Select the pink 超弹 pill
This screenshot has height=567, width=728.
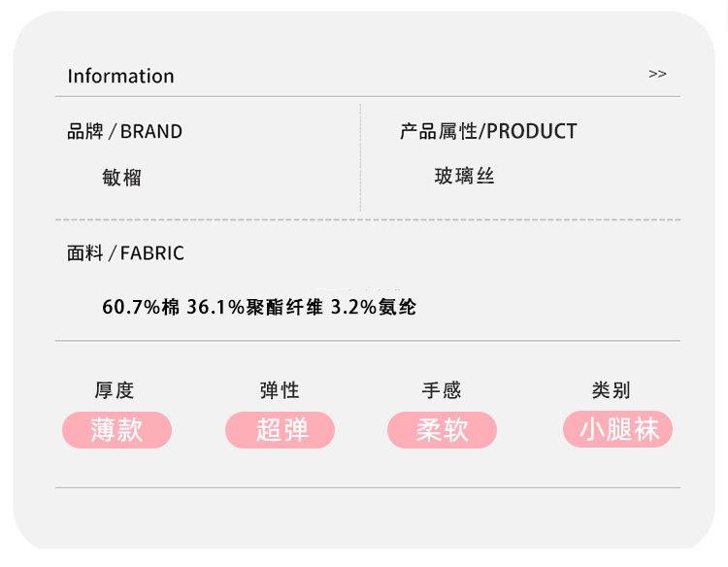(280, 430)
